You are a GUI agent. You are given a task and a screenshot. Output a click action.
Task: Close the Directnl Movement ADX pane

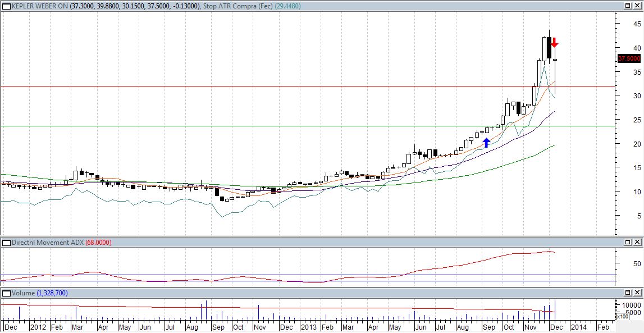[x=637, y=243]
